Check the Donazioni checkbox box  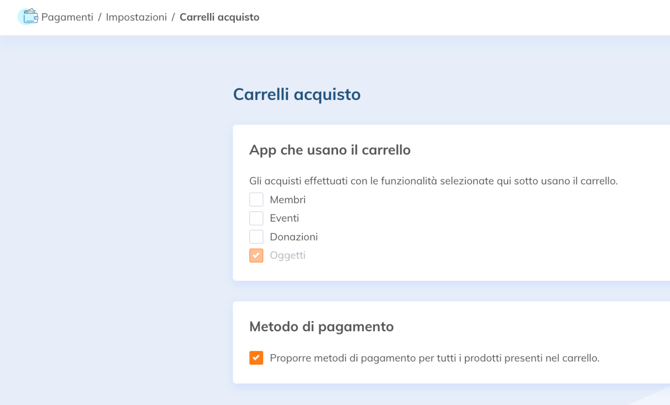pyautogui.click(x=256, y=237)
